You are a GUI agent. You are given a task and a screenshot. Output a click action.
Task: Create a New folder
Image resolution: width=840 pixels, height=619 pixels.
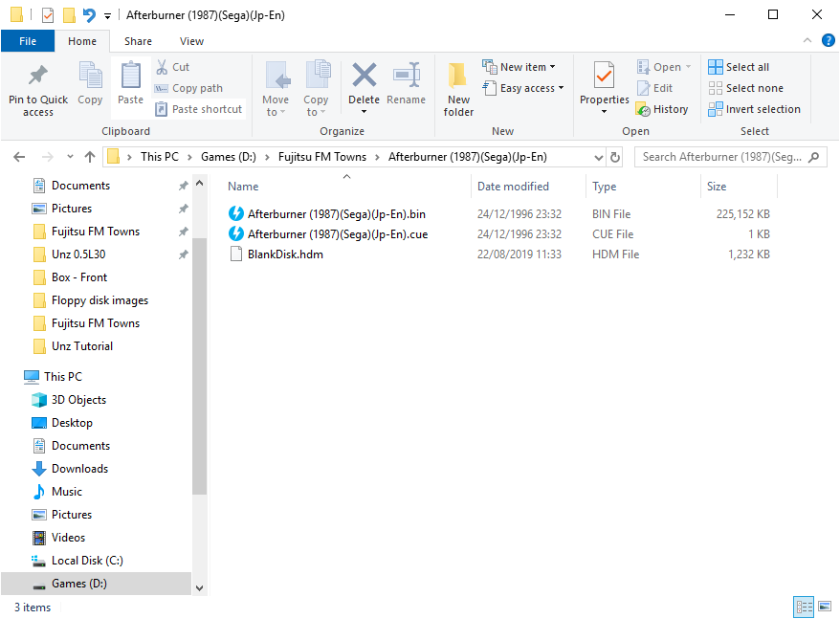coord(458,90)
